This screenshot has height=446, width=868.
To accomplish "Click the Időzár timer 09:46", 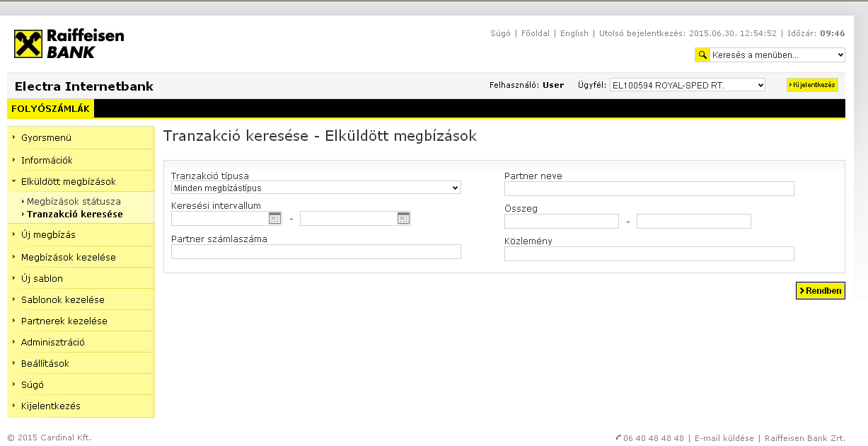I will (833, 33).
